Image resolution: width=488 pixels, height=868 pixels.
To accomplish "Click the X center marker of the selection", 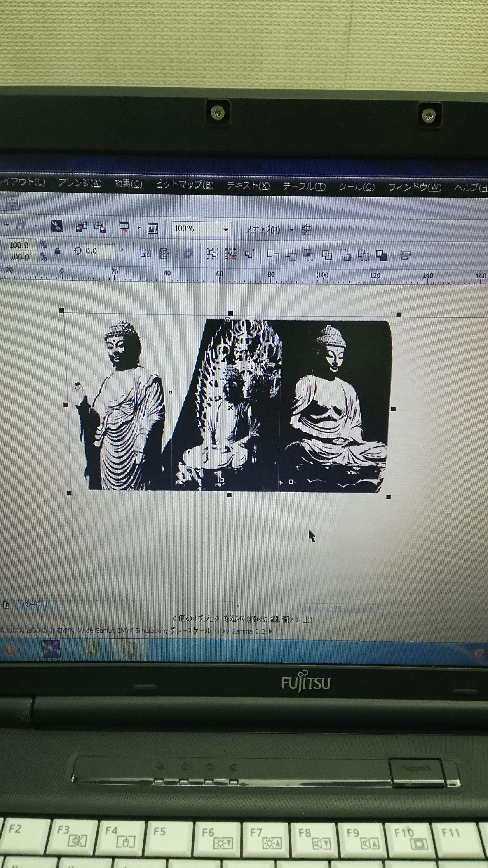I will (230, 408).
